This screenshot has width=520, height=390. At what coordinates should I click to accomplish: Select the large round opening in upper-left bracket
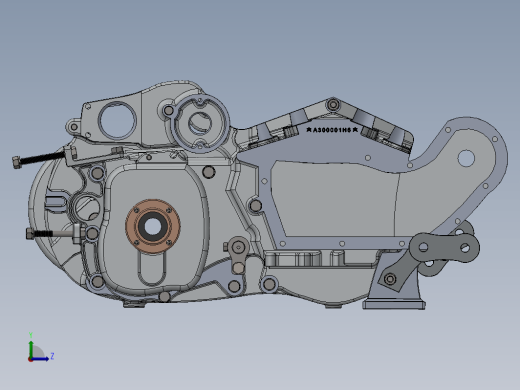pyautogui.click(x=117, y=120)
